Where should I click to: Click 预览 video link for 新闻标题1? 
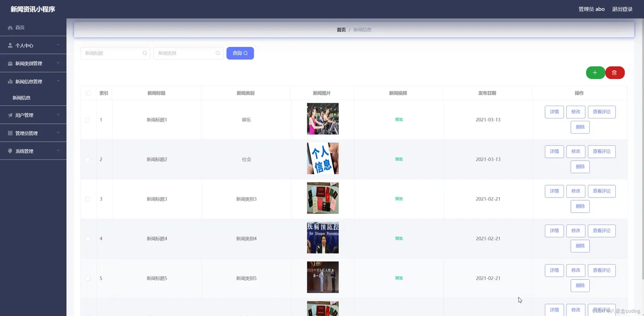[399, 119]
